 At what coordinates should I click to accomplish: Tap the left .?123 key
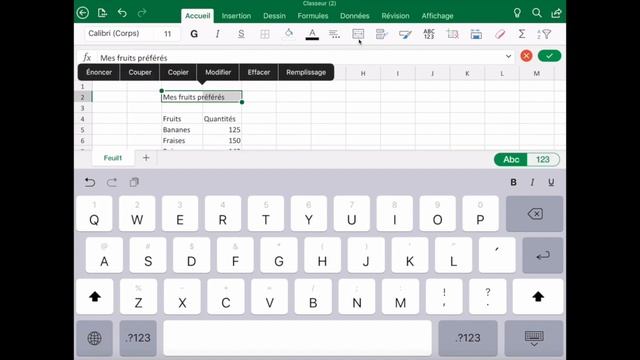pyautogui.click(x=138, y=338)
